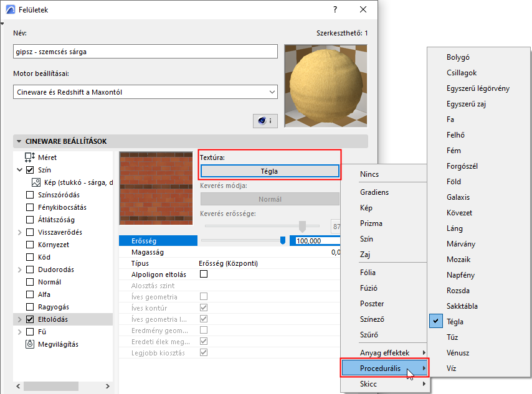Enable the Dudorodás checkbox
Image resolution: width=532 pixels, height=394 pixels.
pyautogui.click(x=30, y=270)
